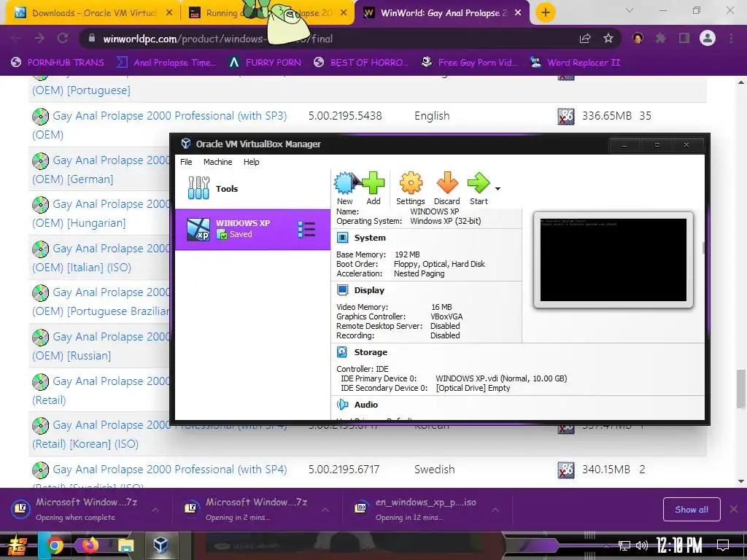747x560 pixels.
Task: Expand options for second Microsoft Window 7z download
Action: pos(325,510)
